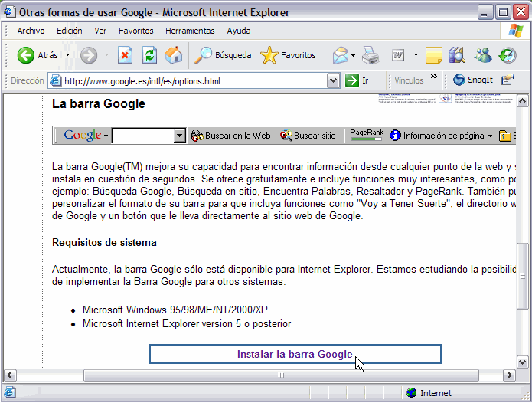Click the yellow folder up icon in Google bar
532x403 pixels.
point(505,136)
